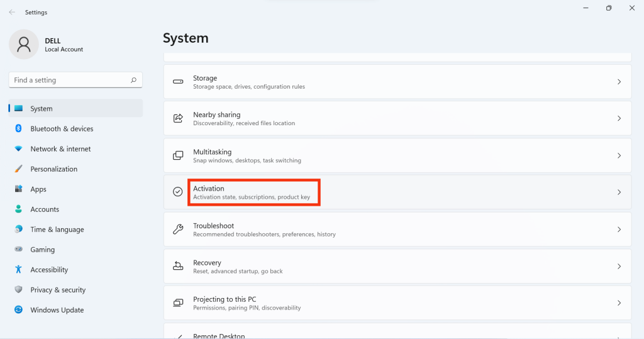The width and height of the screenshot is (644, 339).
Task: Open the DELL user avatar icon
Action: click(x=24, y=45)
